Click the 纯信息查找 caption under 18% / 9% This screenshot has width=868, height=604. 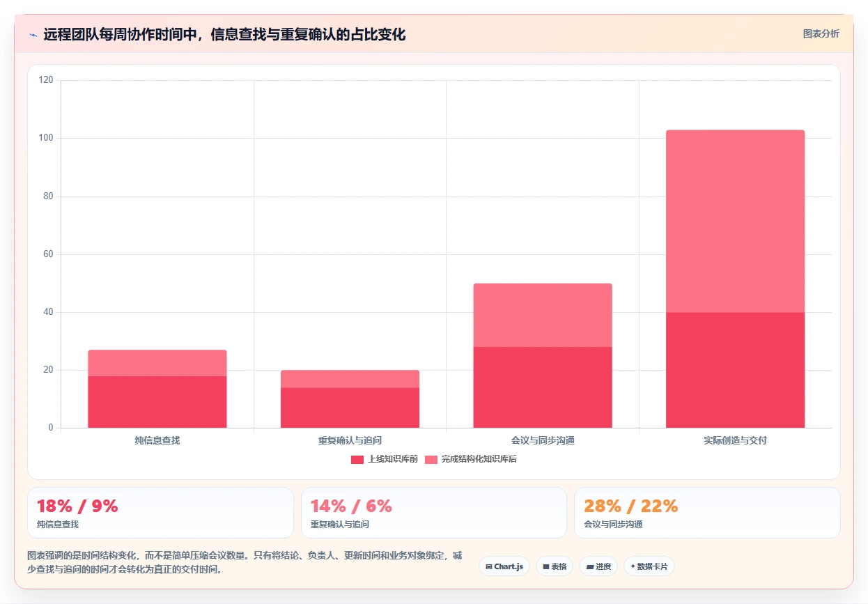point(58,525)
